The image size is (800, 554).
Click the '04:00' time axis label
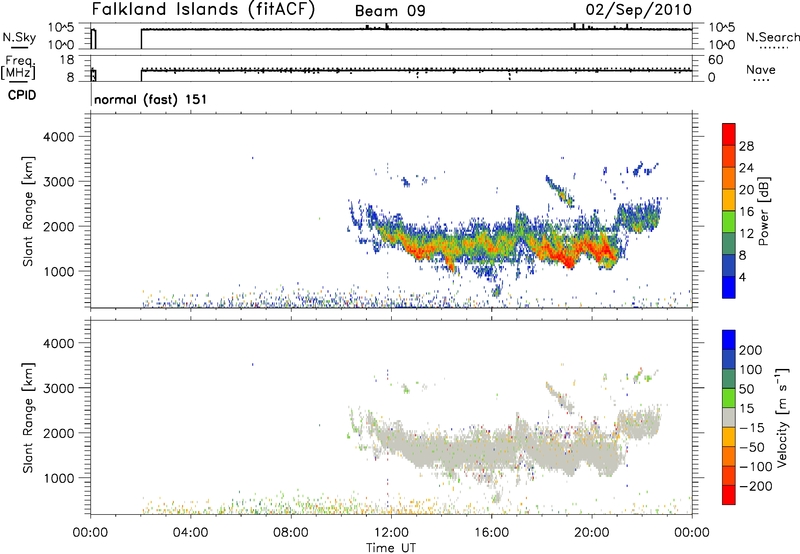click(190, 533)
